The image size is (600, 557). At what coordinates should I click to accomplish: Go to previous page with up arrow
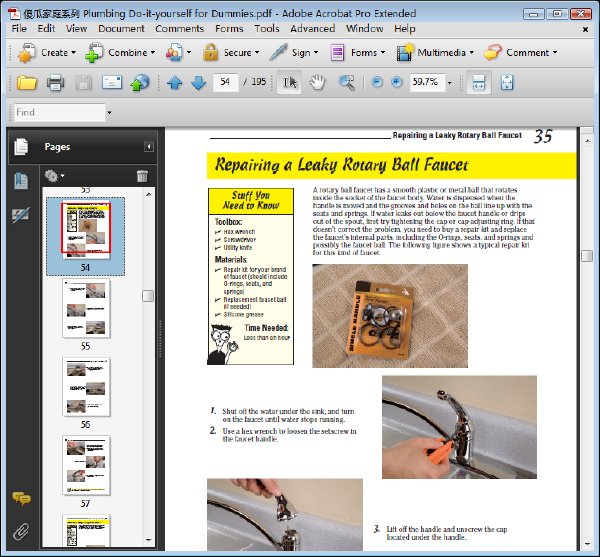[x=174, y=82]
